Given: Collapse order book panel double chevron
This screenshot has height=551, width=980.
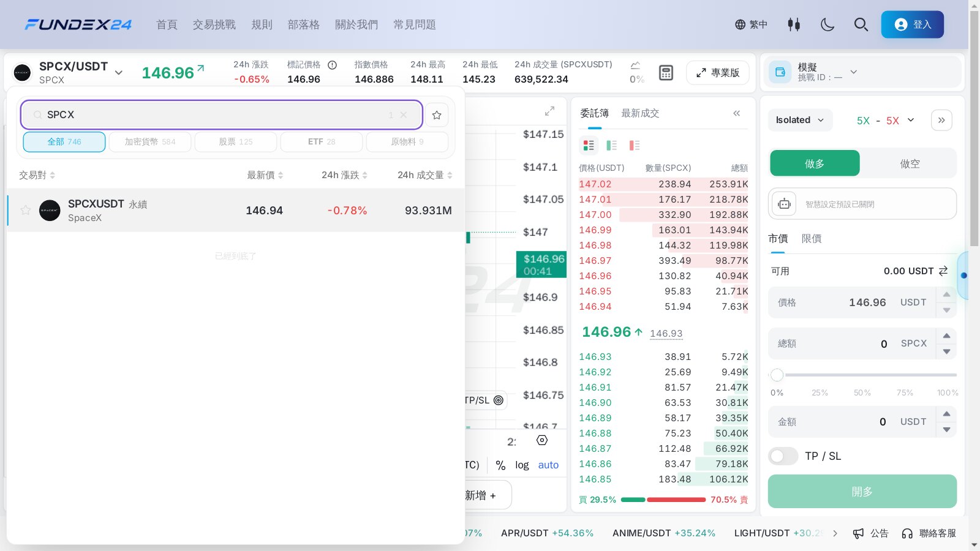Looking at the screenshot, I should pos(737,113).
